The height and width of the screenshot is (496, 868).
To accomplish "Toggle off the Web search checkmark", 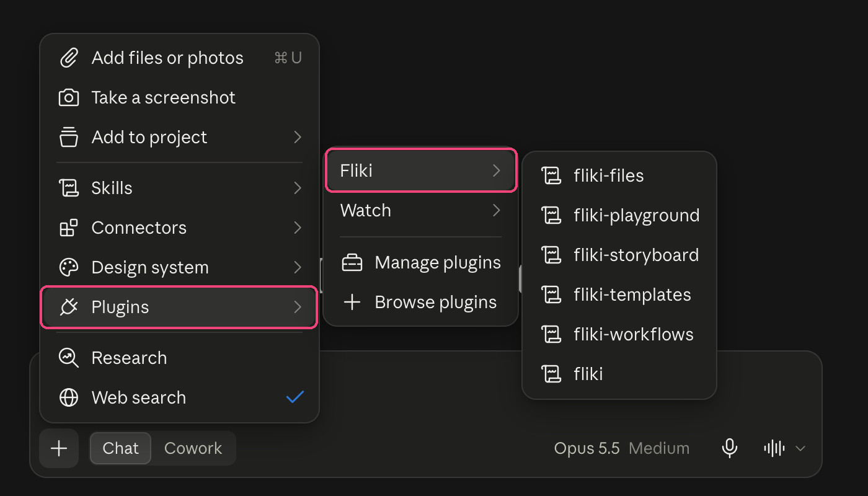I will pos(295,397).
